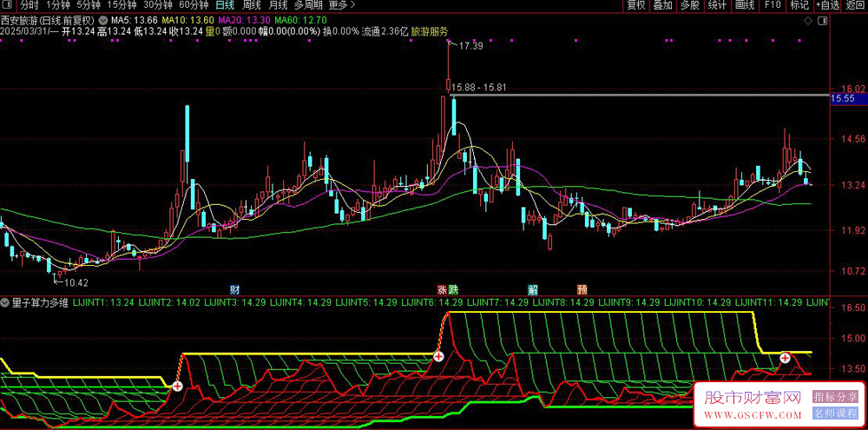The width and height of the screenshot is (868, 430).
Task: Click the MA10: 13.60 label
Action: (186, 21)
